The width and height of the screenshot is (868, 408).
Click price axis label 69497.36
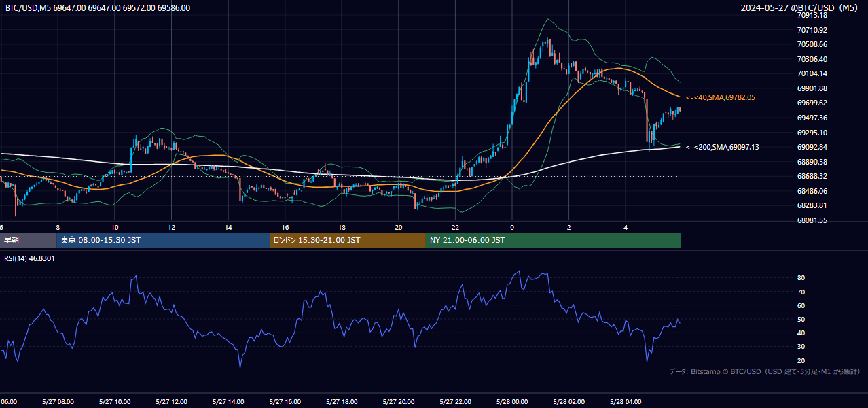coord(812,118)
